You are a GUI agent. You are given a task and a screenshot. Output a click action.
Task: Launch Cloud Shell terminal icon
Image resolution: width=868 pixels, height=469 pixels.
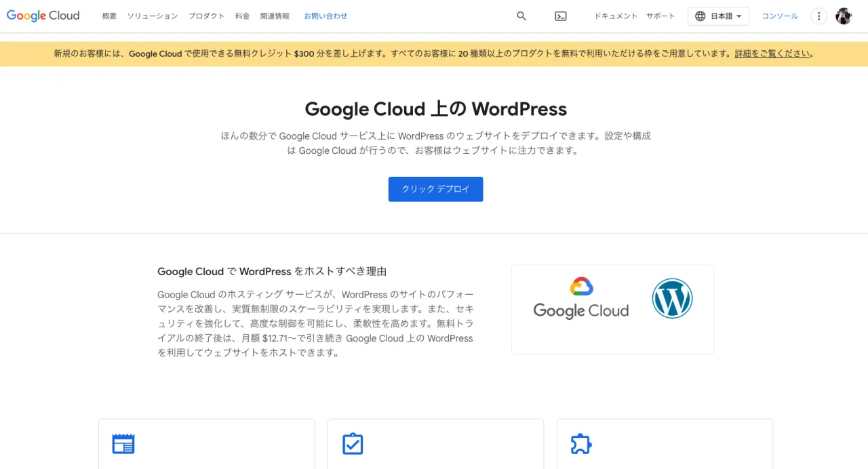pyautogui.click(x=561, y=16)
